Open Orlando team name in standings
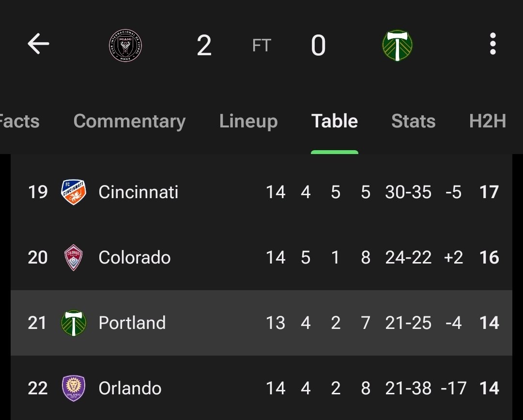 point(130,389)
